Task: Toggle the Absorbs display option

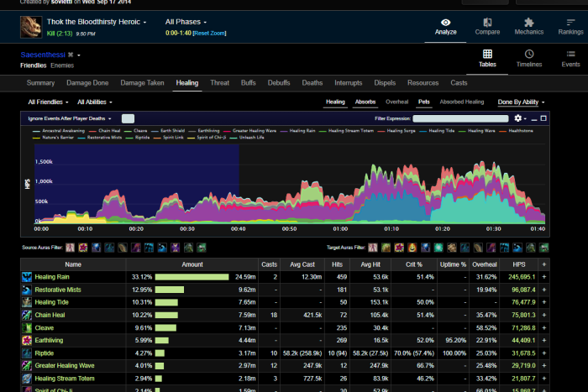Action: click(x=365, y=102)
